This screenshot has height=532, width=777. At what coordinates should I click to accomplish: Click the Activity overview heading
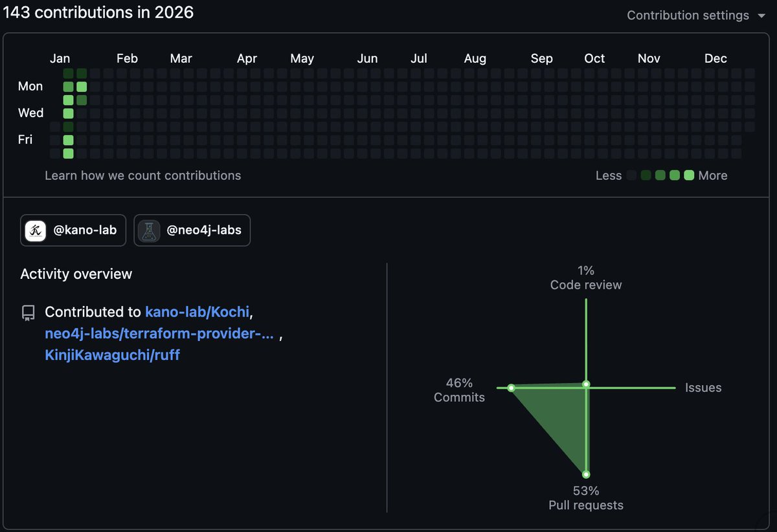click(x=76, y=274)
